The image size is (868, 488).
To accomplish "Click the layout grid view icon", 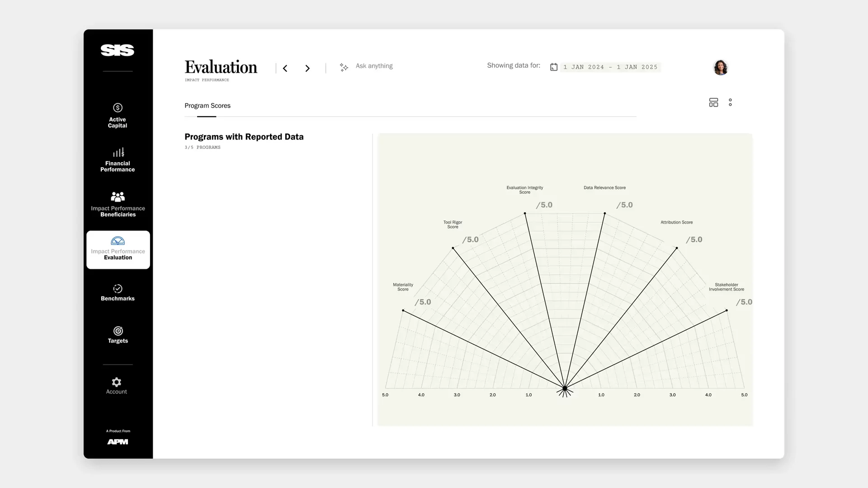I will 713,103.
